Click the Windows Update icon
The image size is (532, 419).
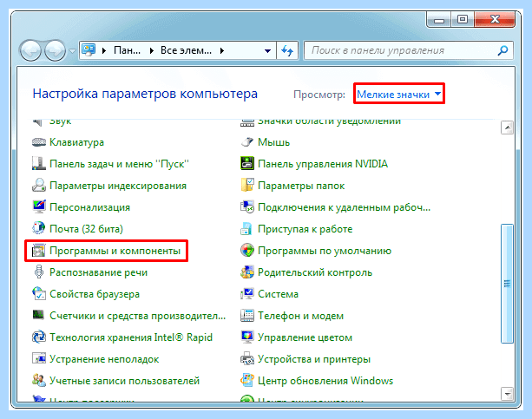point(247,381)
